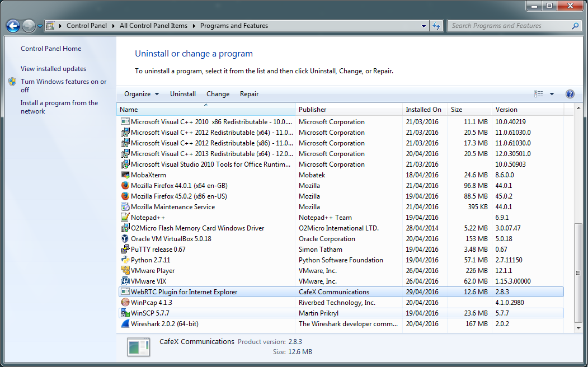Click Uninstall in the toolbar
The width and height of the screenshot is (588, 367).
pyautogui.click(x=183, y=94)
